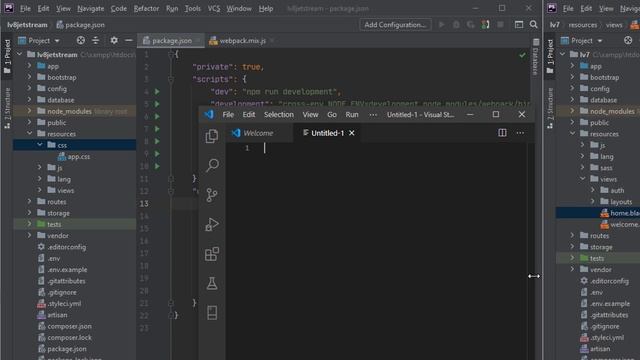Open the Database tool window strip
This screenshot has height=360, width=640.
(536, 57)
